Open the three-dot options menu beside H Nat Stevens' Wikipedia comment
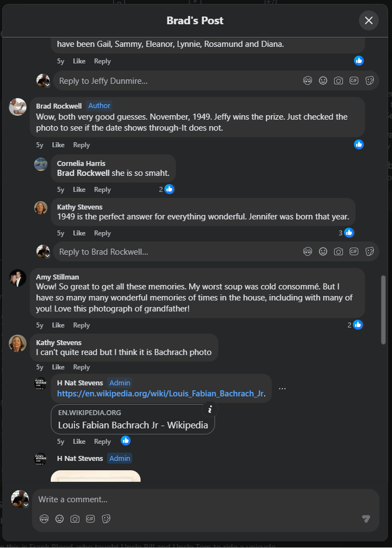Screen dimensions: 392x548 pyautogui.click(x=282, y=388)
